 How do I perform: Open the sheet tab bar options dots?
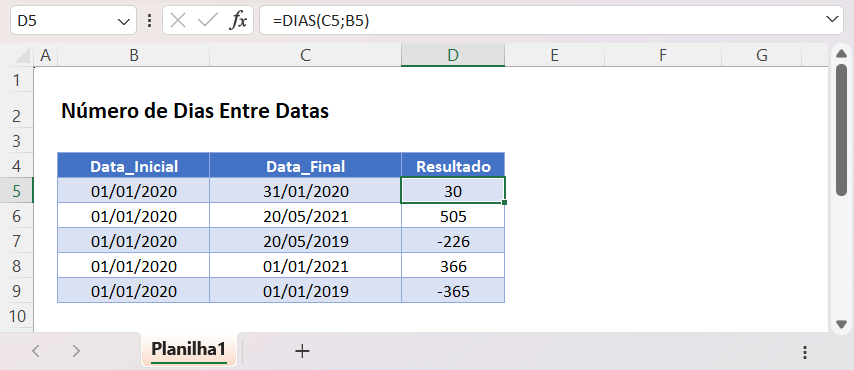[x=804, y=352]
